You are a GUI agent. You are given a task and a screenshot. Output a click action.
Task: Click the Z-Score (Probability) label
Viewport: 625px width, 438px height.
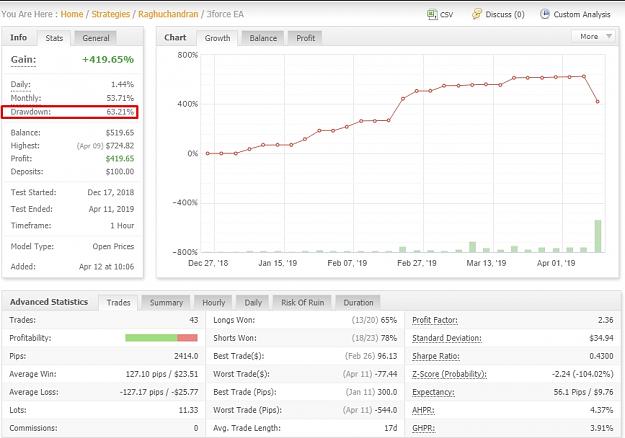[x=449, y=374]
